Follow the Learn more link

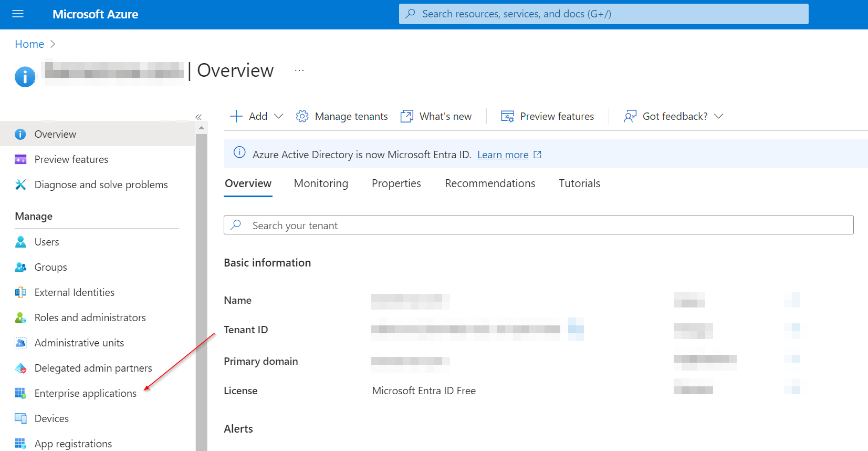point(503,155)
